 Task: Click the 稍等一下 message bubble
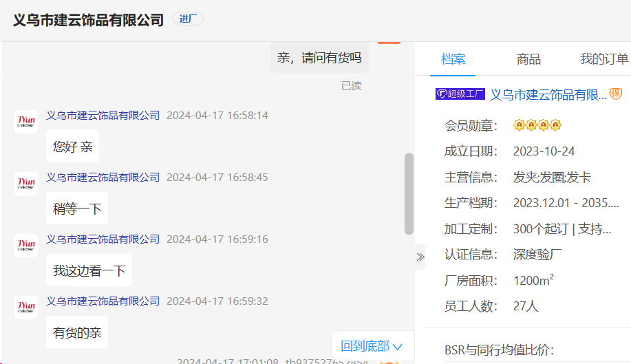tap(77, 208)
